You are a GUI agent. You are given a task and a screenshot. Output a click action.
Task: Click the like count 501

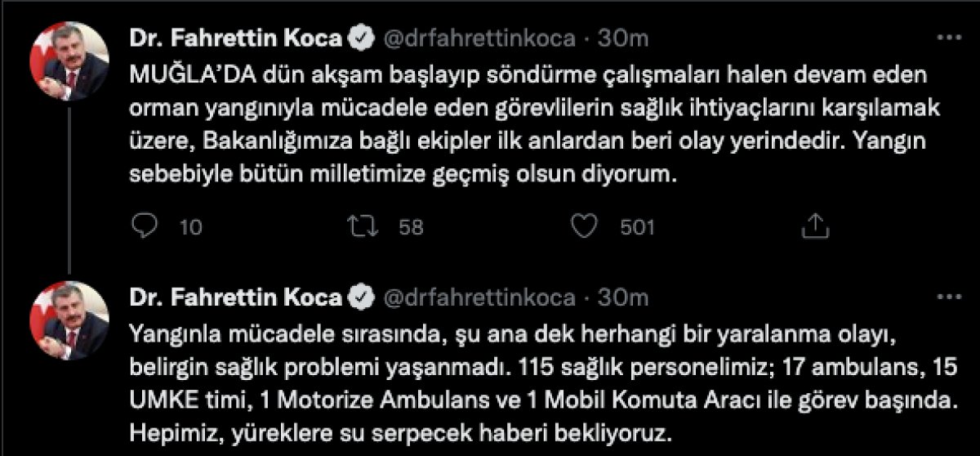pyautogui.click(x=637, y=227)
